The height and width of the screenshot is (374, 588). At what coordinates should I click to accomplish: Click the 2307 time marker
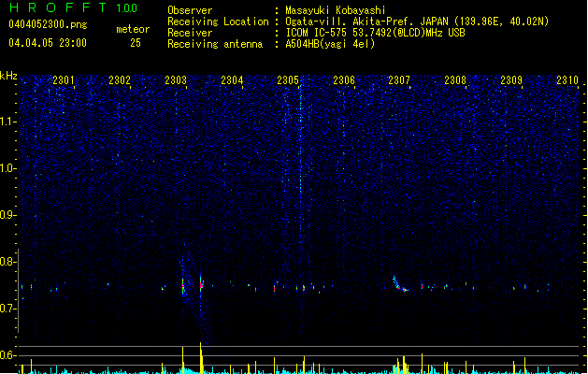point(399,80)
